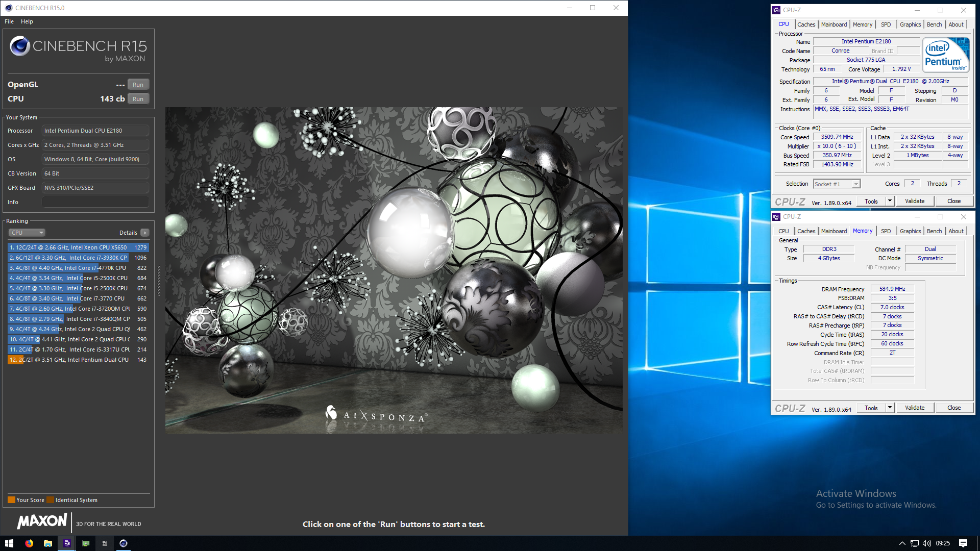The width and height of the screenshot is (980, 551).
Task: Expand Tools dropdown arrow in lower CPU-Z
Action: coord(890,408)
